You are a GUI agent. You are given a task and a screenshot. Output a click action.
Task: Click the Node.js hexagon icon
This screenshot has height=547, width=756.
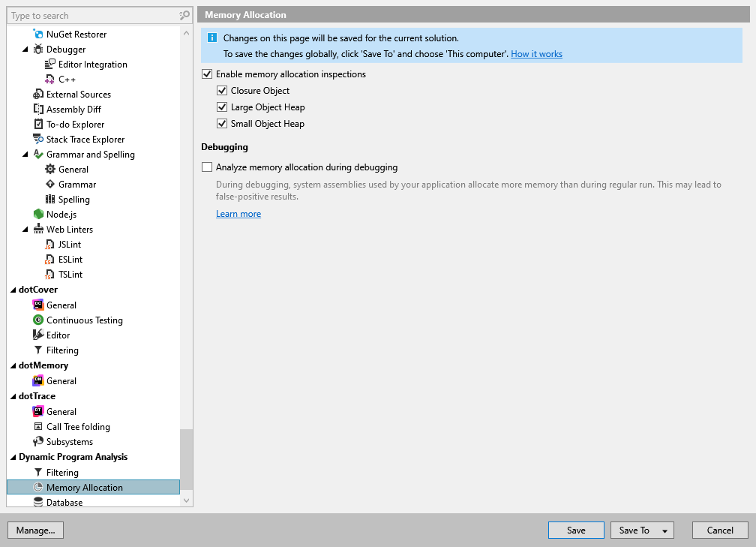[x=38, y=214]
